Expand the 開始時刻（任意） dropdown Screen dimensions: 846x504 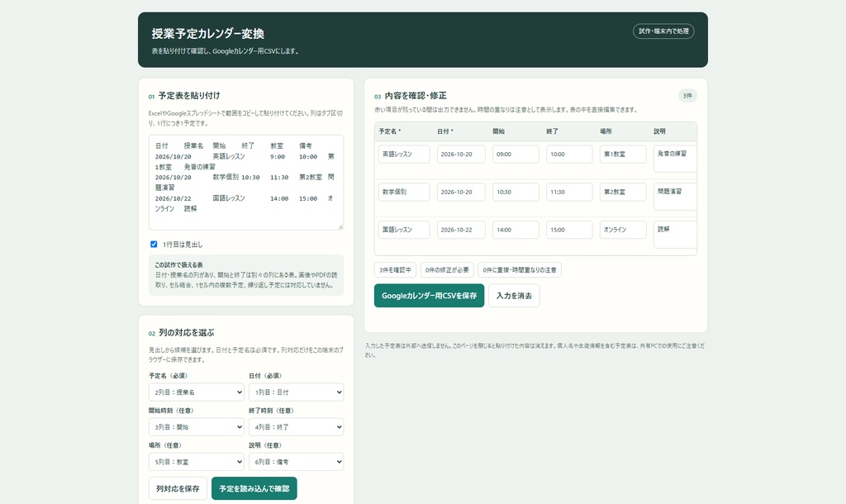[197, 427]
